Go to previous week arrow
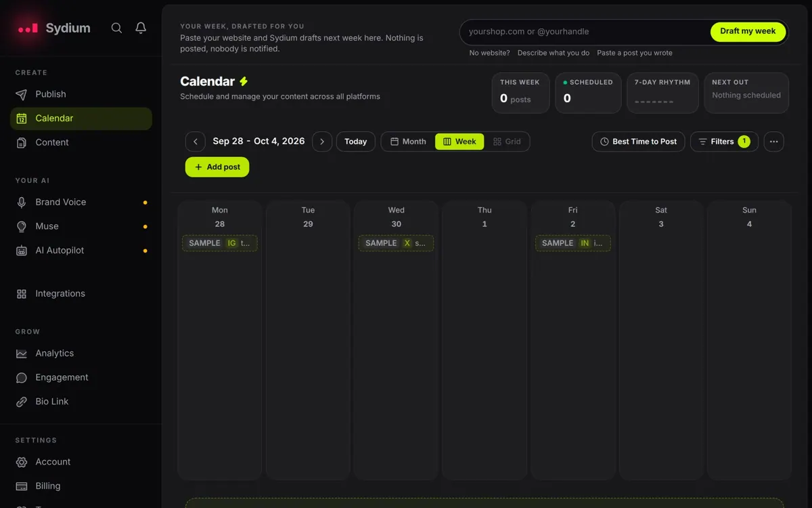 point(196,142)
